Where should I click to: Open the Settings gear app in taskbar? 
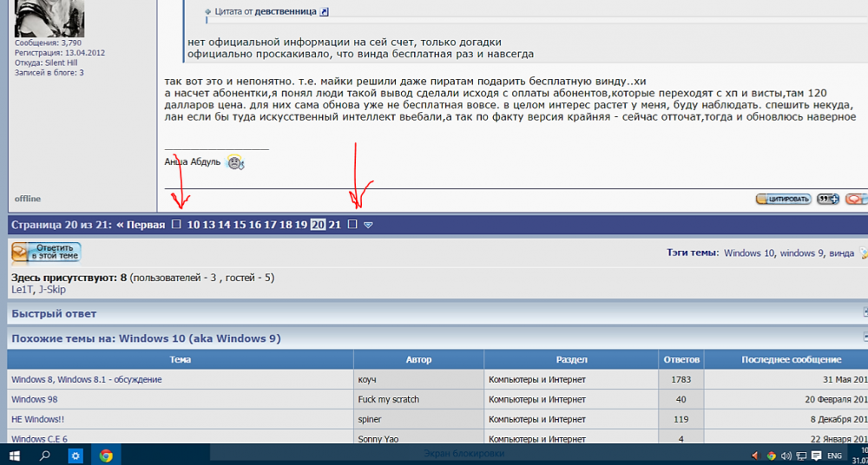click(76, 455)
